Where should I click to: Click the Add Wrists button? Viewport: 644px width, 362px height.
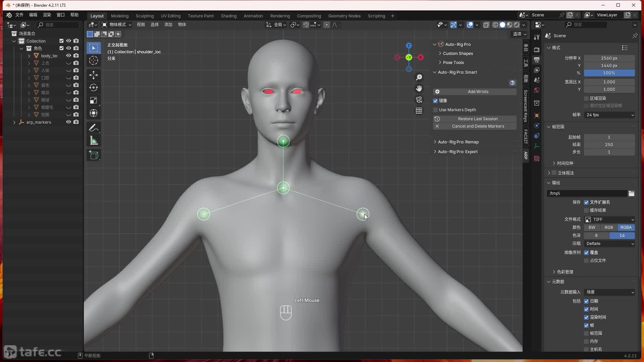pyautogui.click(x=478, y=92)
